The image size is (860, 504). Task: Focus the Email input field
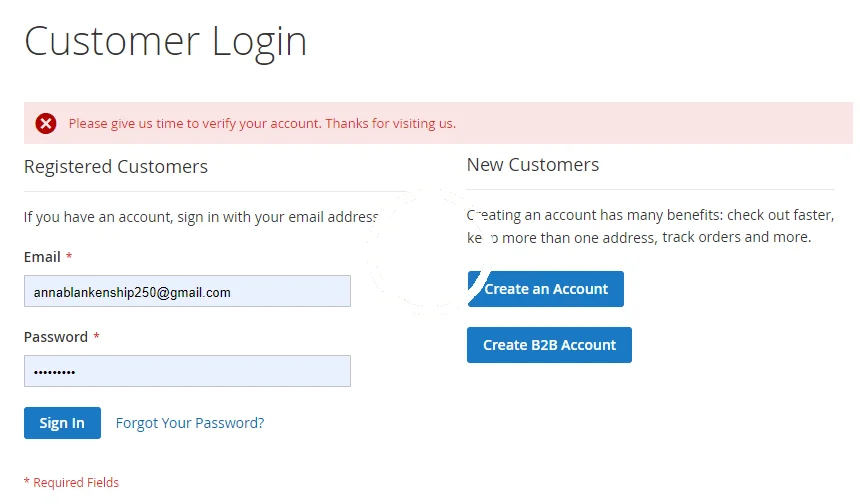click(187, 292)
